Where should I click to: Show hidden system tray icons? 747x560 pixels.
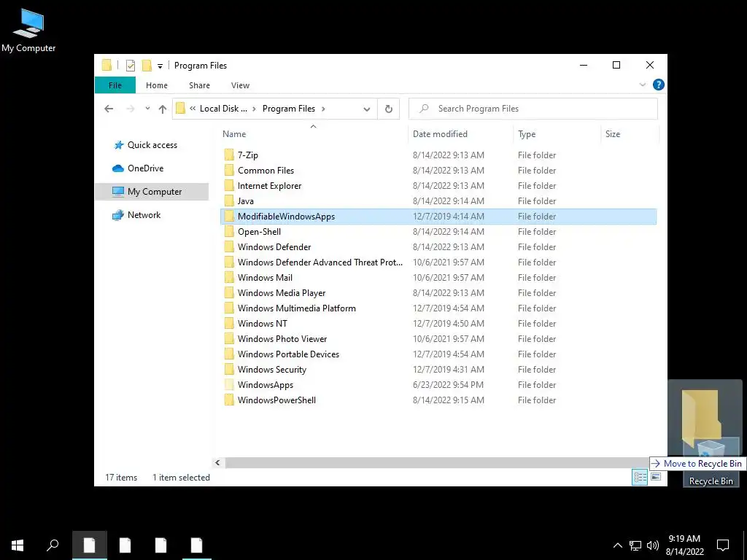click(617, 545)
